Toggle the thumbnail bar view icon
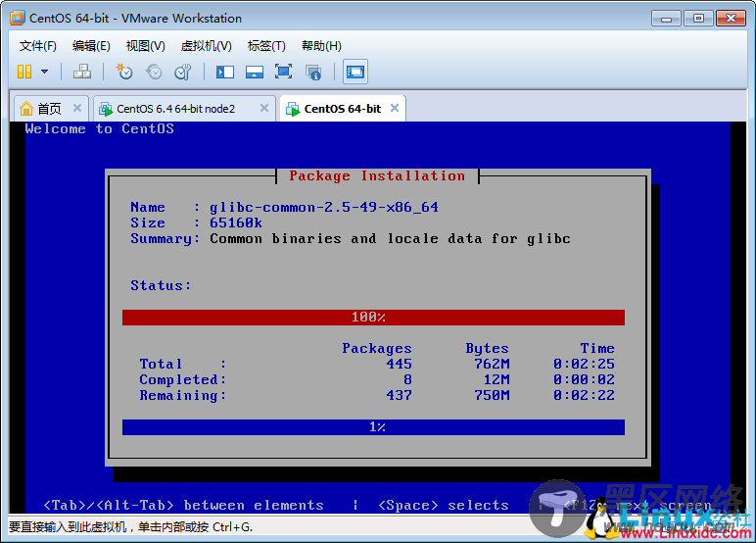756x543 pixels. pyautogui.click(x=254, y=72)
